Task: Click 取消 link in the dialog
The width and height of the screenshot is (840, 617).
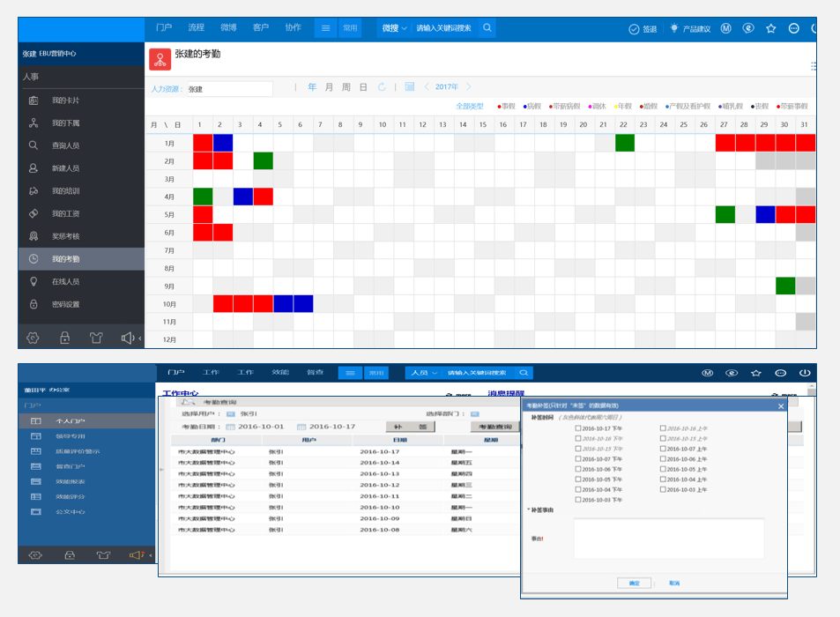Action: click(674, 583)
